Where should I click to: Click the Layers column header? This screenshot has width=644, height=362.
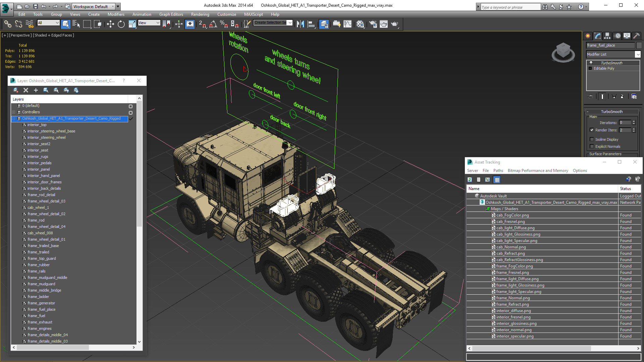click(x=69, y=99)
